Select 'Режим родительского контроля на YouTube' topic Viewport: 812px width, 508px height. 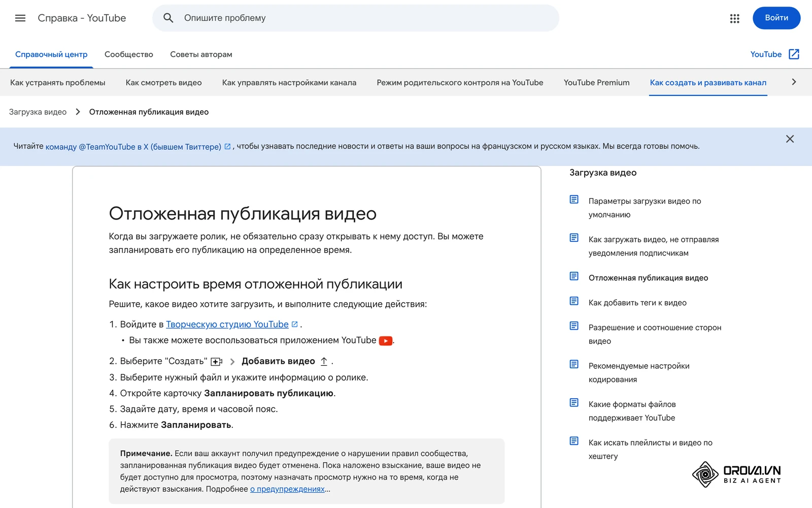tap(460, 83)
